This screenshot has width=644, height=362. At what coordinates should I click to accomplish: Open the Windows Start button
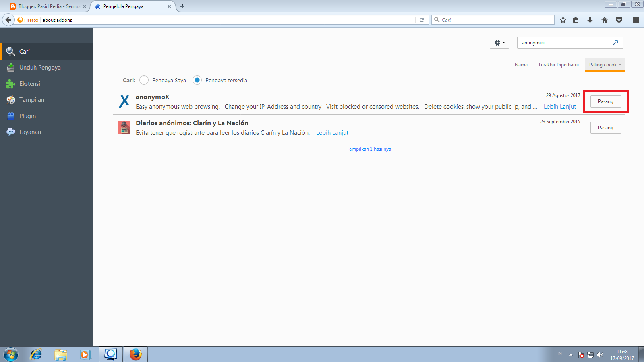pos(11,355)
